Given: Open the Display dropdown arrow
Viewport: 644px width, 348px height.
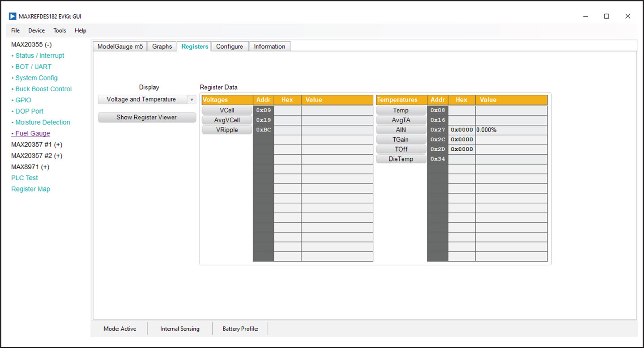Looking at the screenshot, I should 192,100.
